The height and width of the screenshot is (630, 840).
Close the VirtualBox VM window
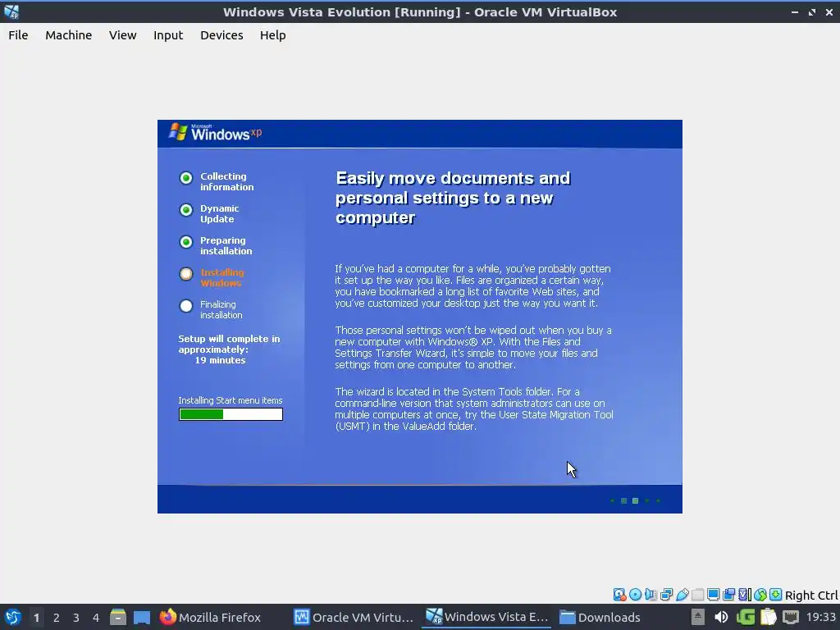coord(829,11)
